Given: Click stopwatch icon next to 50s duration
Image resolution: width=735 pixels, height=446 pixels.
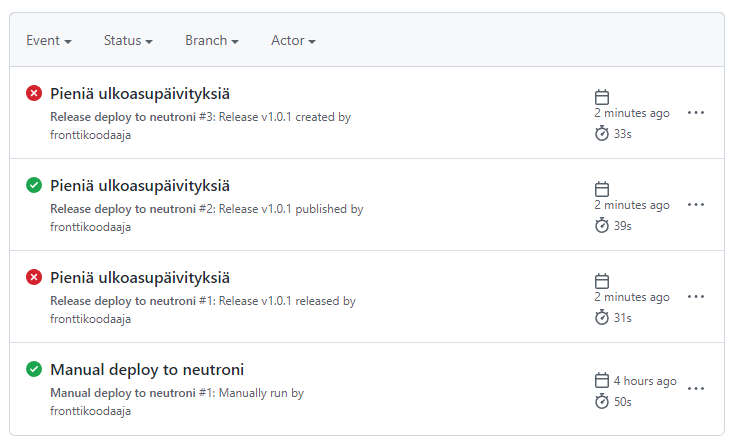Looking at the screenshot, I should coord(602,401).
